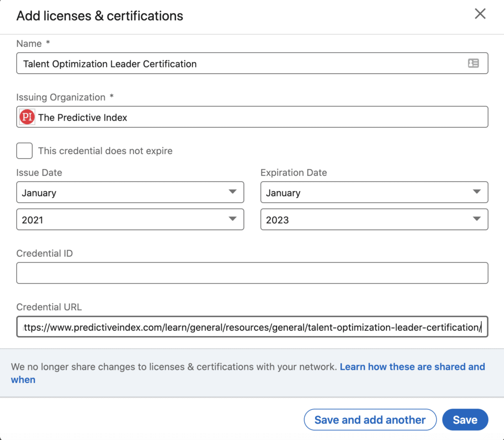Enable 'This credential does not expire' checkbox
Image resolution: width=504 pixels, height=440 pixels.
coord(25,151)
